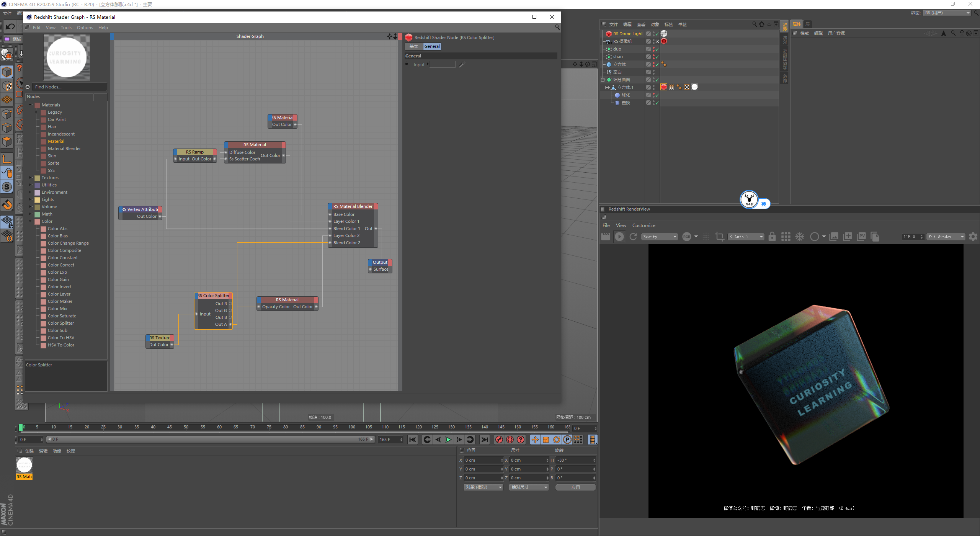This screenshot has width=980, height=536.
Task: Expand the Math node category
Action: tap(31, 214)
